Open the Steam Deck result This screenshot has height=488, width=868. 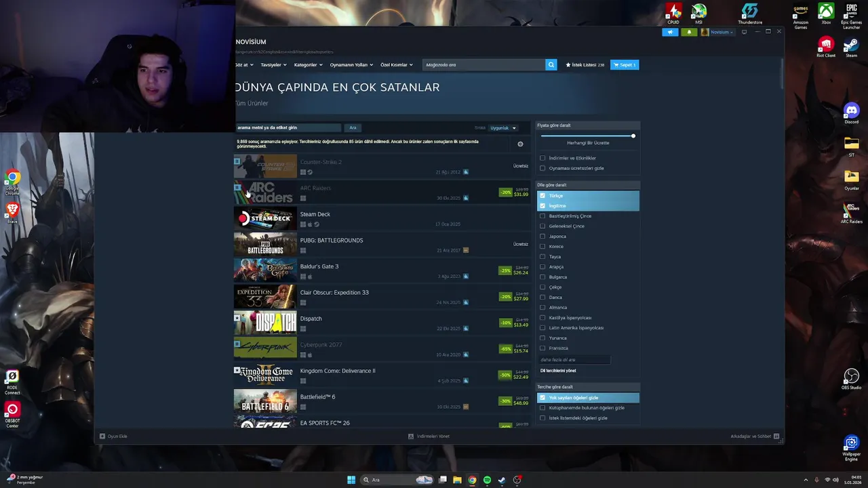[x=382, y=218]
